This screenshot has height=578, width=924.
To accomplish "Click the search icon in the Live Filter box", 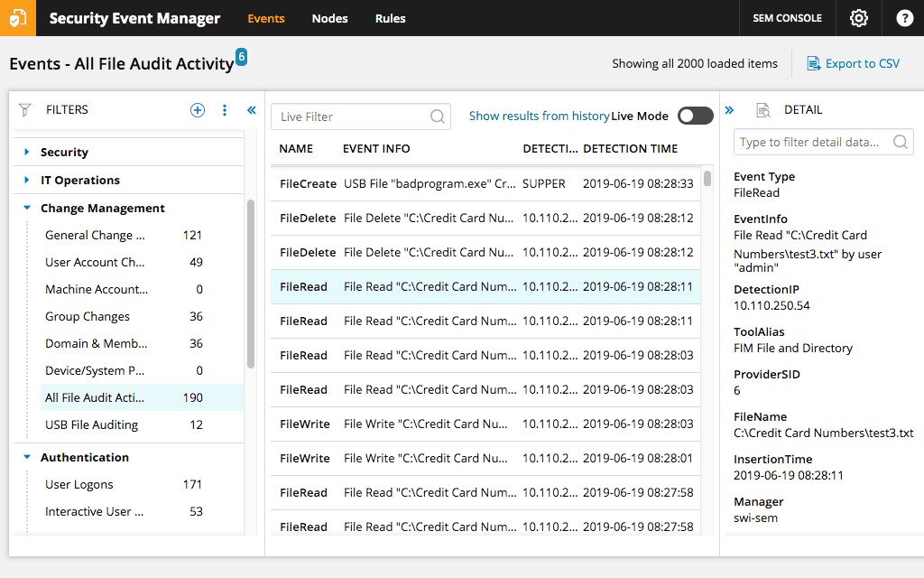I will 436,116.
